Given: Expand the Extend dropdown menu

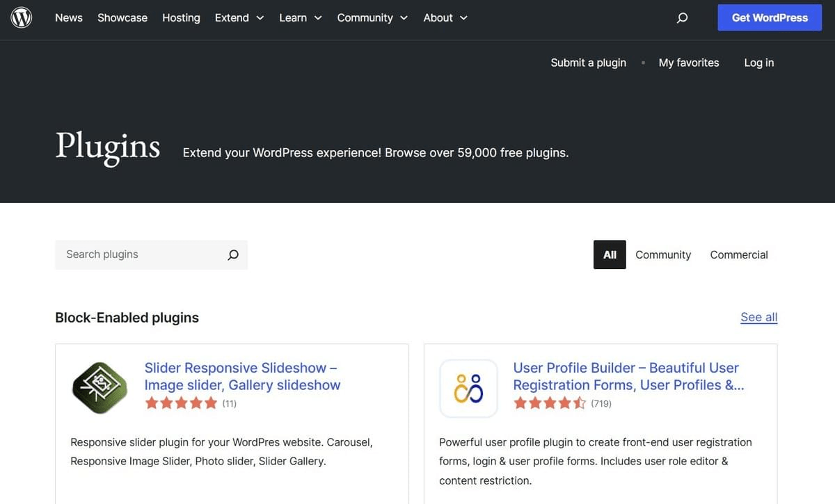Looking at the screenshot, I should tap(239, 18).
